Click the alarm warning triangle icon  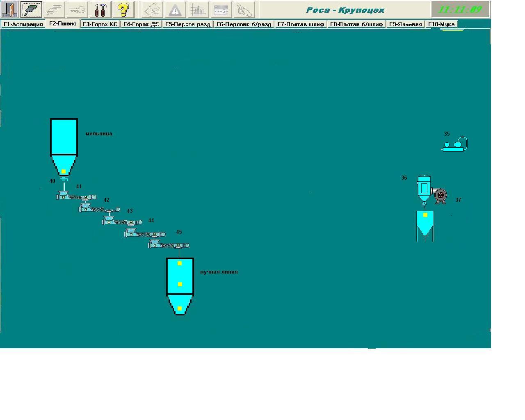click(175, 9)
